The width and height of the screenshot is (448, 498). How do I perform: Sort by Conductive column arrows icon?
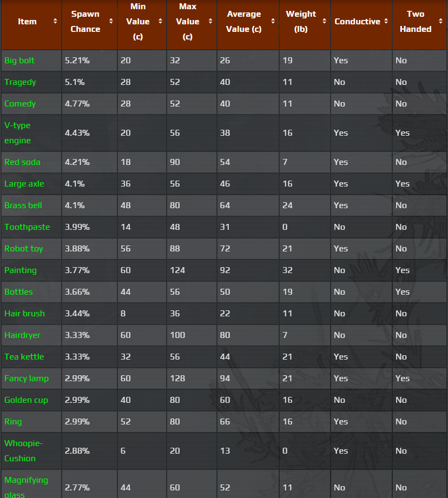point(386,22)
